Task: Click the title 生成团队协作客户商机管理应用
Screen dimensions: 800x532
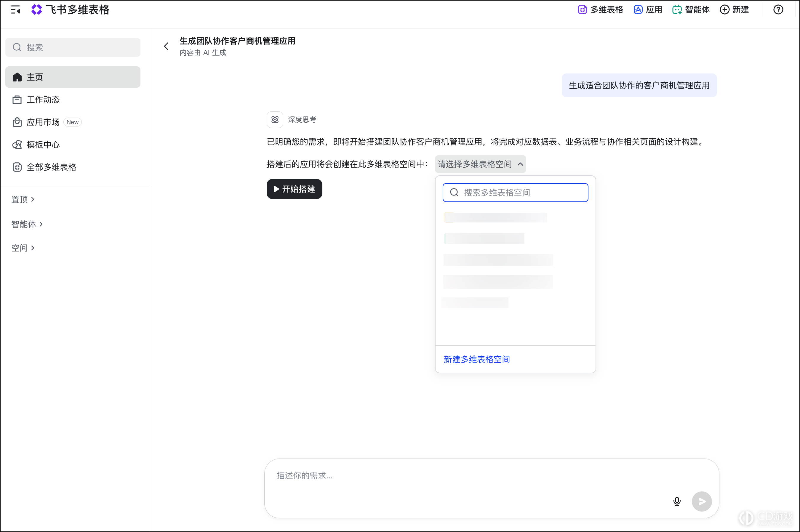Action: [x=237, y=41]
